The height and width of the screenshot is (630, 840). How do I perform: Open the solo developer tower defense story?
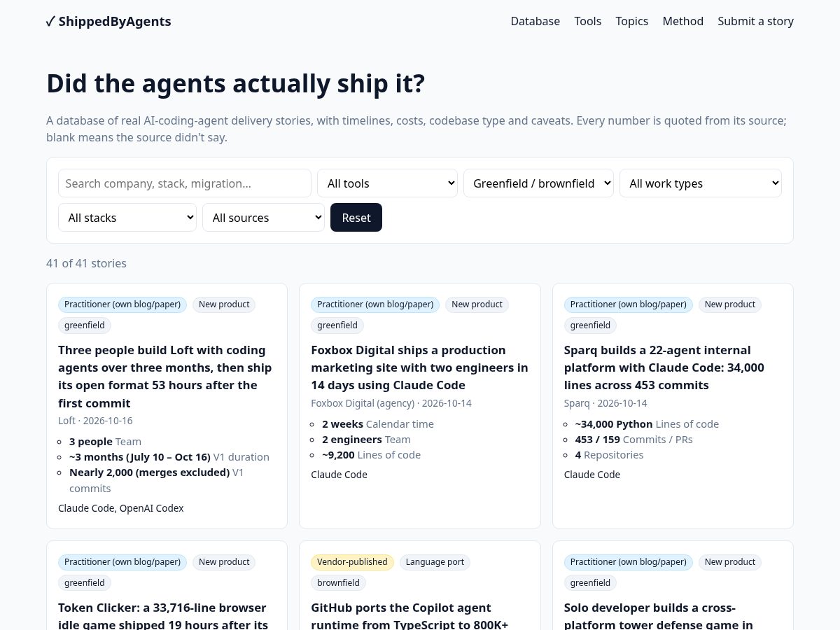click(659, 616)
